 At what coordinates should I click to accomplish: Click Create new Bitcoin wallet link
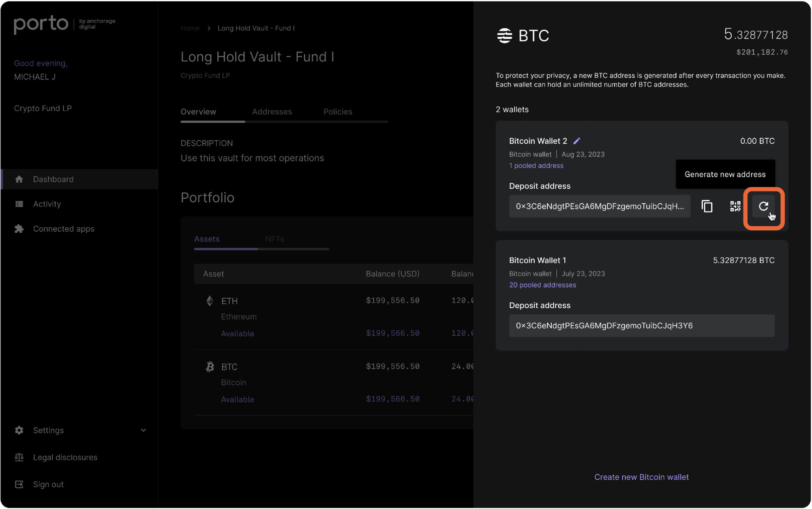pos(641,477)
